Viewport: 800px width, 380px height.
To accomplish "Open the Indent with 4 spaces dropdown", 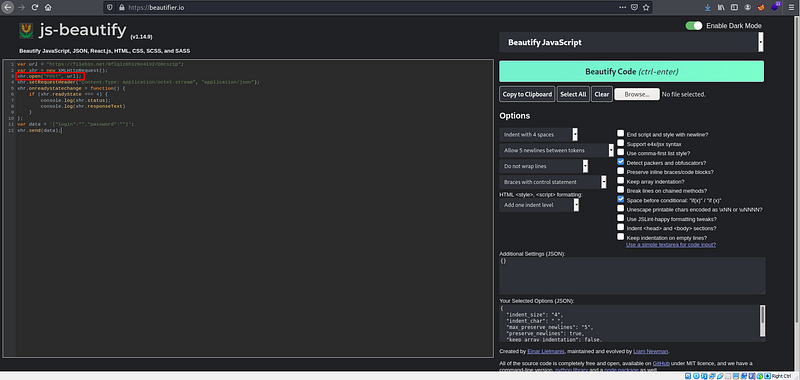I will (x=539, y=135).
